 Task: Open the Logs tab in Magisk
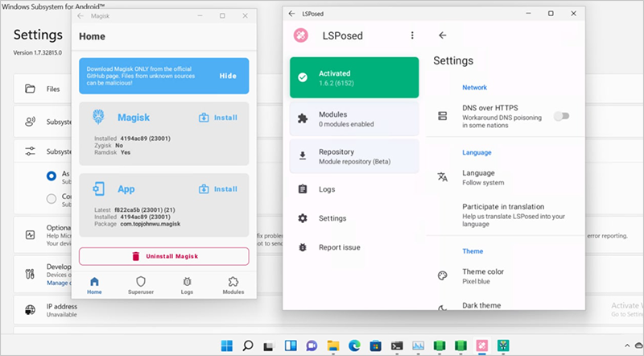187,285
